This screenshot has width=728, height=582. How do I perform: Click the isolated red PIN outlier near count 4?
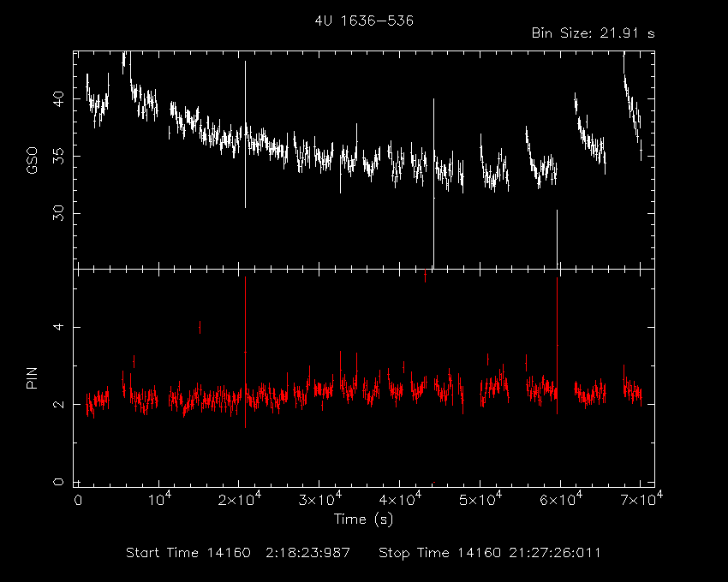click(200, 327)
